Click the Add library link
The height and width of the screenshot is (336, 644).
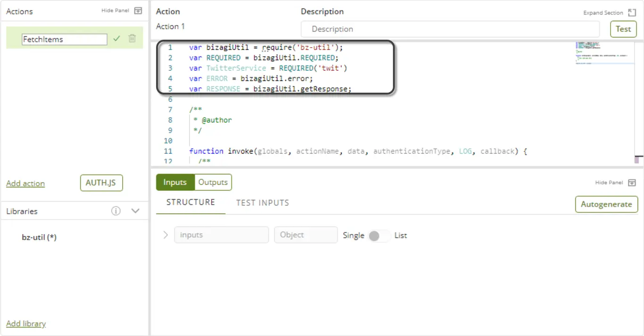click(x=26, y=324)
